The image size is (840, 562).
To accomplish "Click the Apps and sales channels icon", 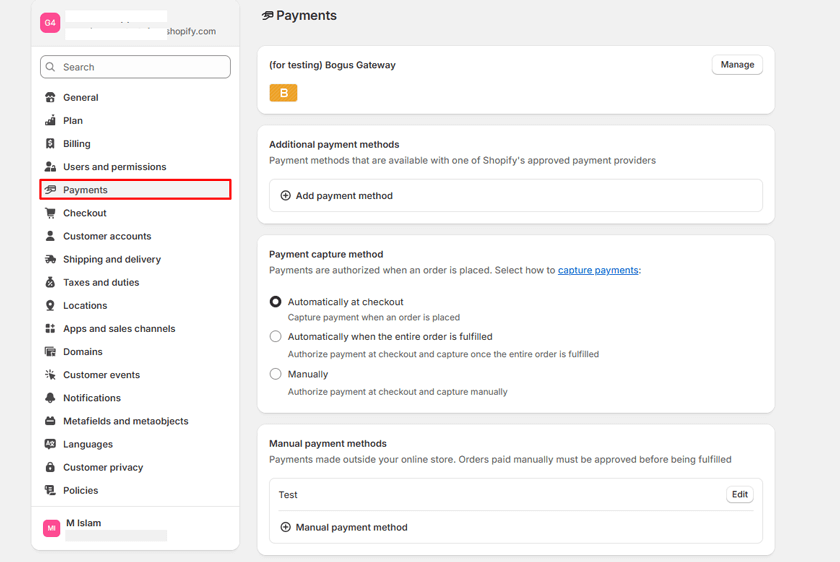I will coord(50,328).
